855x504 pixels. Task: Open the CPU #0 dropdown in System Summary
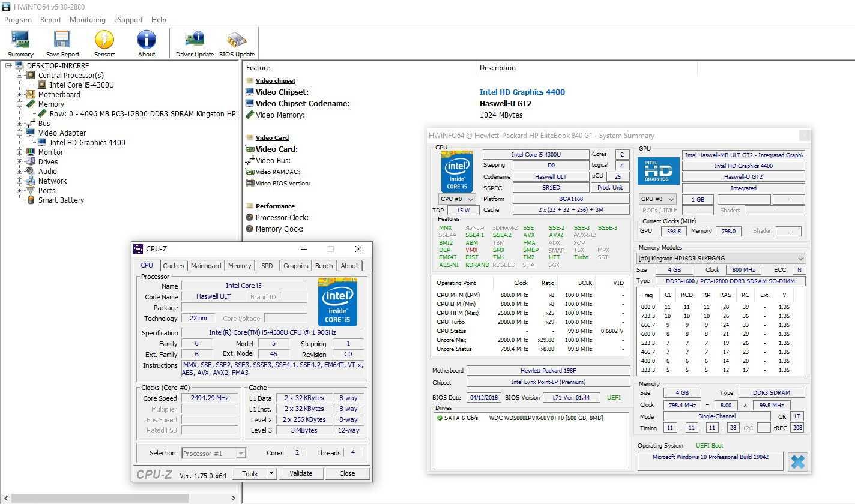[x=457, y=199]
